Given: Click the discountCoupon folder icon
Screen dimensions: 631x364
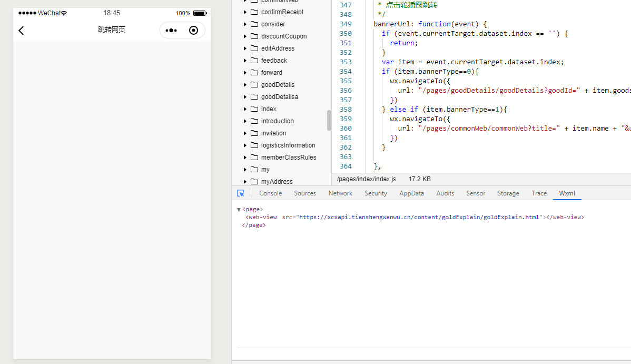Looking at the screenshot, I should click(254, 36).
